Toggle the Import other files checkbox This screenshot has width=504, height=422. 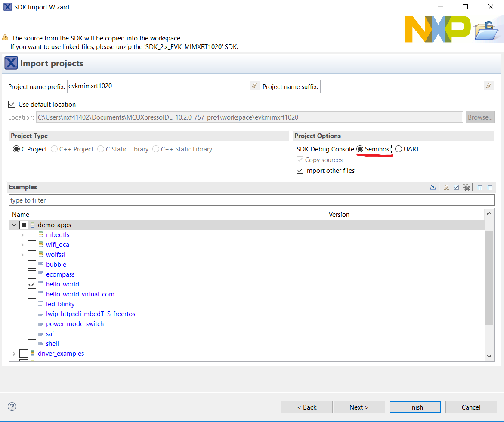(x=300, y=171)
